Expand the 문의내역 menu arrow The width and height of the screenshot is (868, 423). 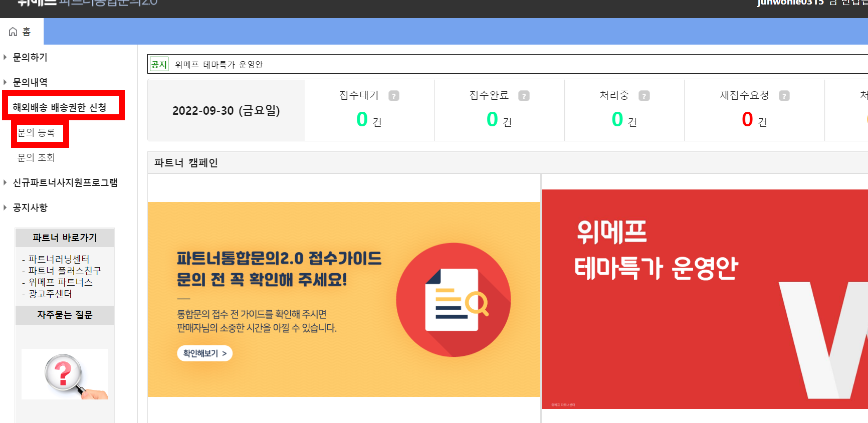[5, 82]
